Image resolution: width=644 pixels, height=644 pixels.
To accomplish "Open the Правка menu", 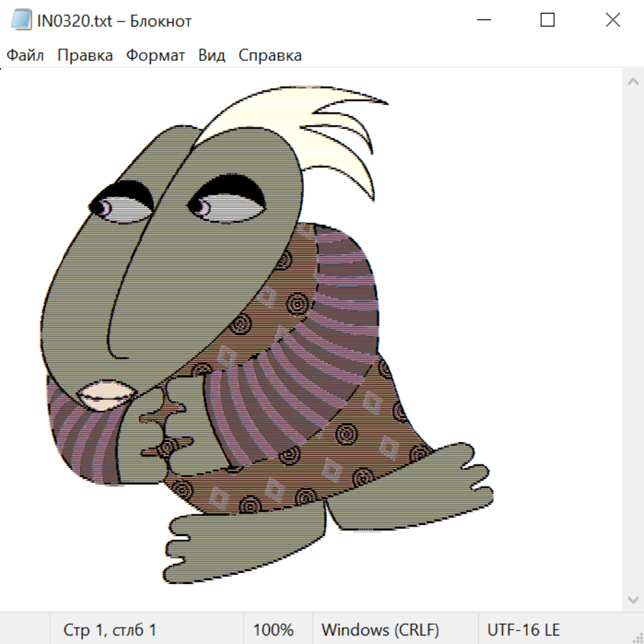I will tap(85, 56).
